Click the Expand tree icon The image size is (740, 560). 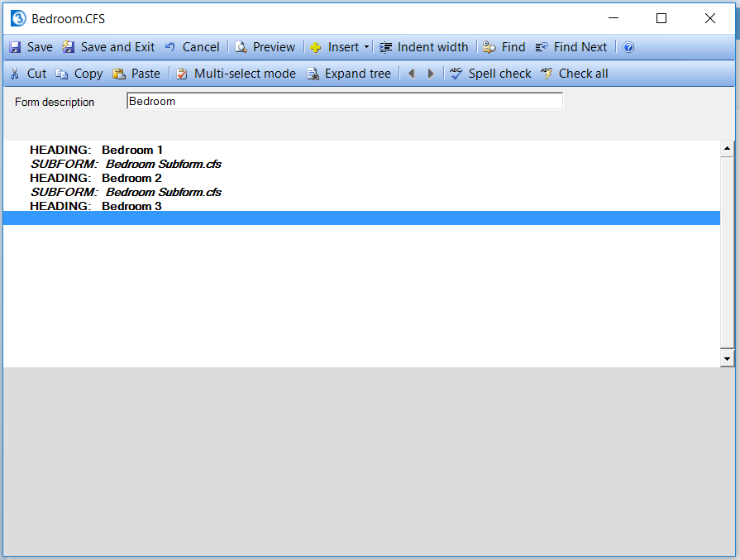pos(313,74)
